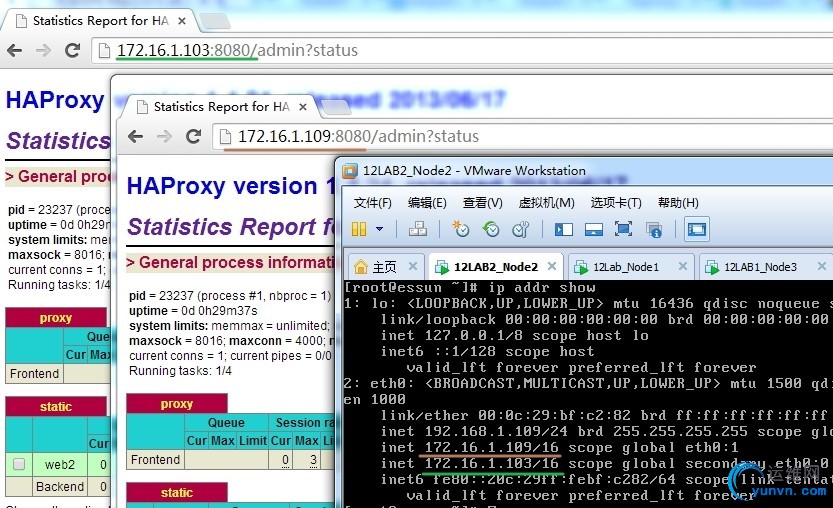Open a new tab in the rear browser
Screen dimensions: 833x508
215,21
